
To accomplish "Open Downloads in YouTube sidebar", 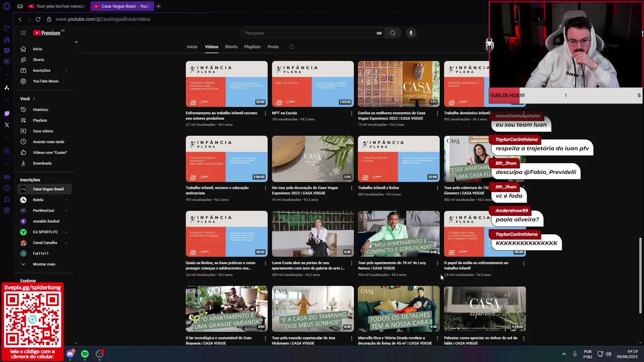I will (x=45, y=163).
